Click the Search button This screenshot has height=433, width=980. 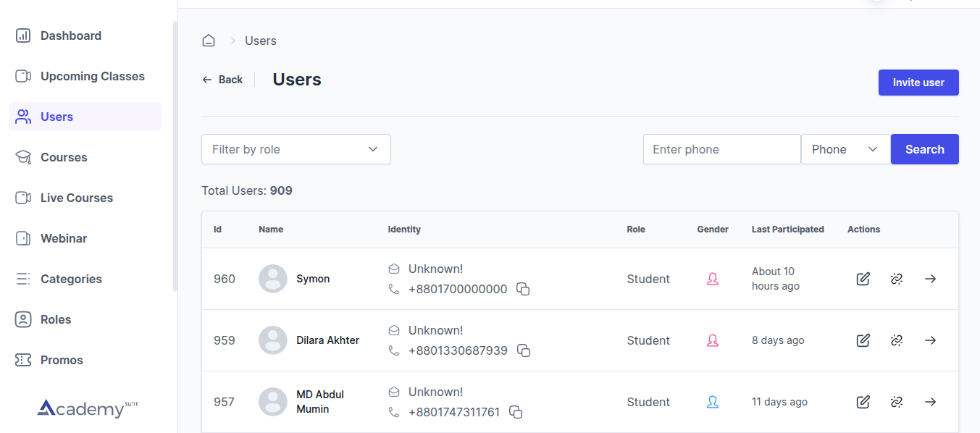click(x=924, y=149)
